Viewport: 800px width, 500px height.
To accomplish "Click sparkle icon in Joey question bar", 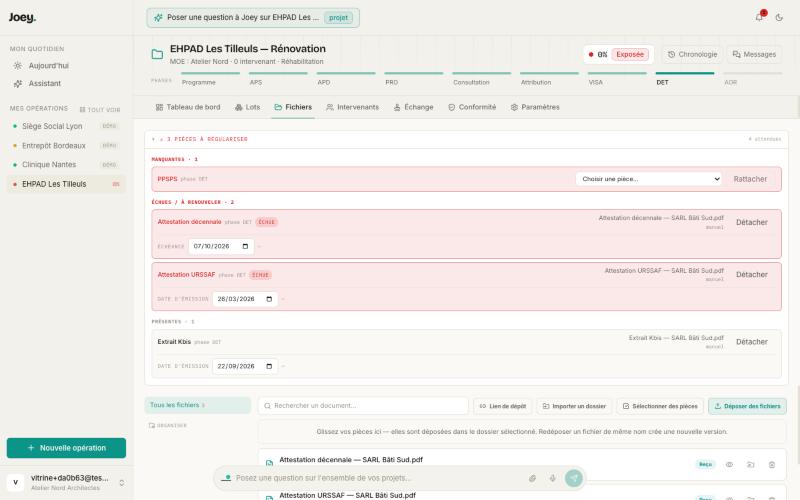I will [158, 17].
